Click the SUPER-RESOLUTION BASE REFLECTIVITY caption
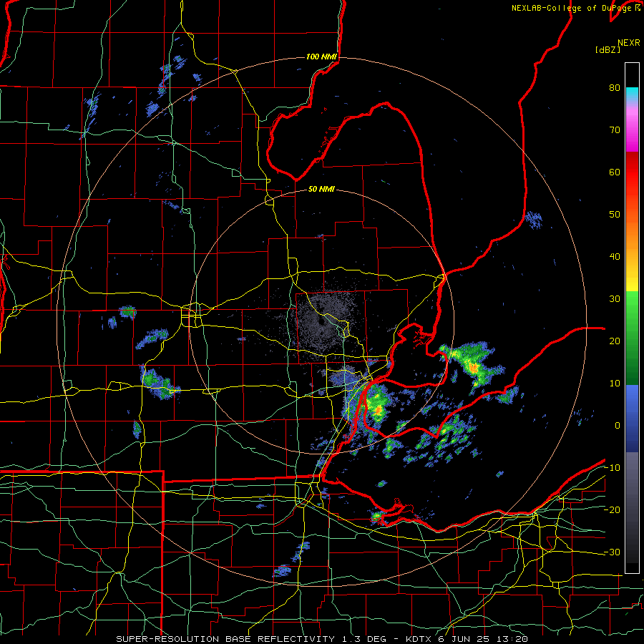The height and width of the screenshot is (644, 644). pyautogui.click(x=225, y=639)
